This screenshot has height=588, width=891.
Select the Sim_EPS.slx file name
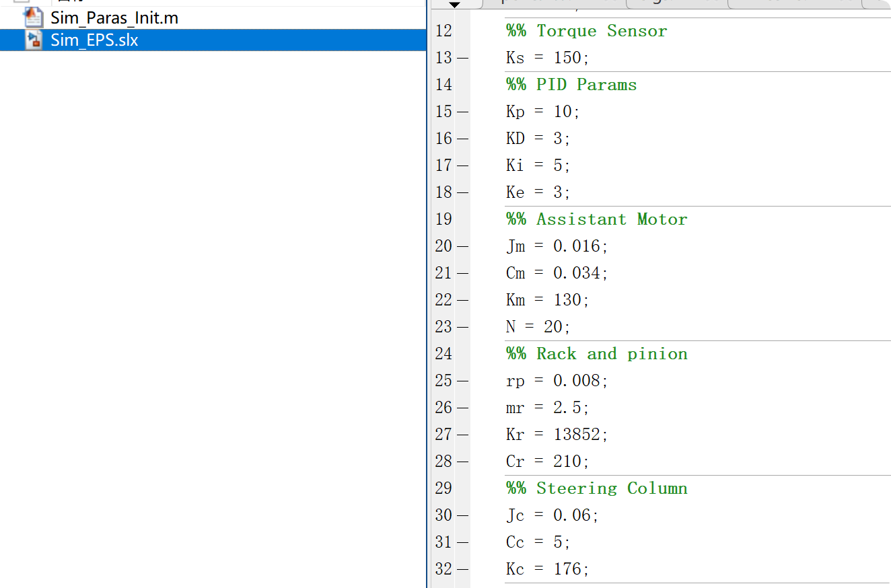pos(94,40)
